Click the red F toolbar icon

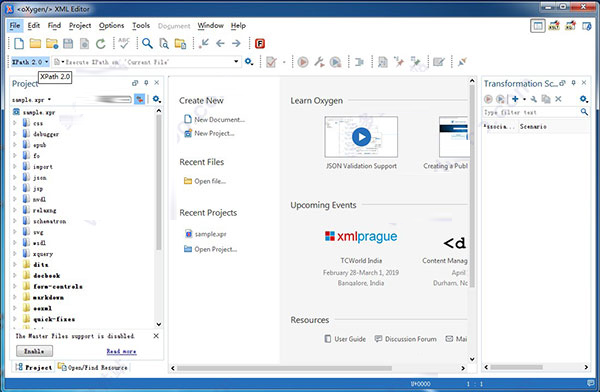pyautogui.click(x=260, y=43)
